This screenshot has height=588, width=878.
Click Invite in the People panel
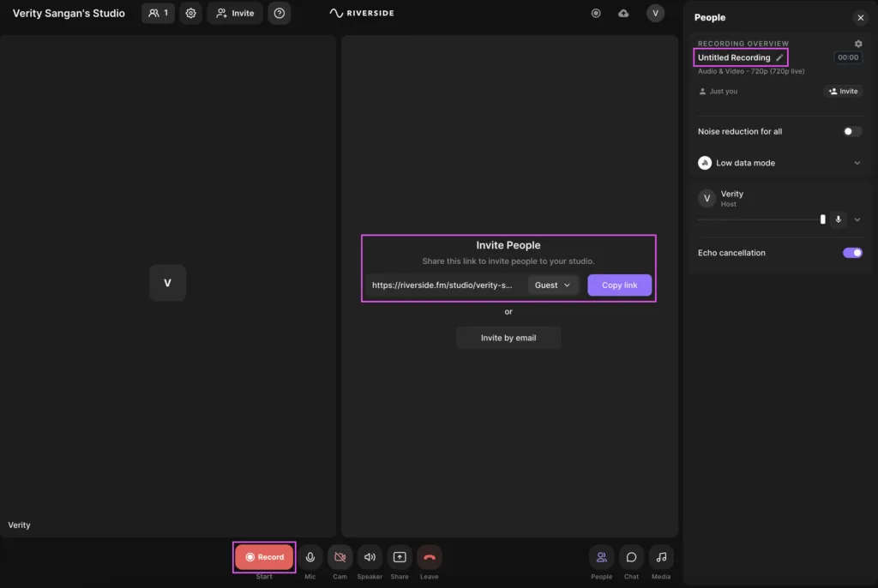pos(843,91)
